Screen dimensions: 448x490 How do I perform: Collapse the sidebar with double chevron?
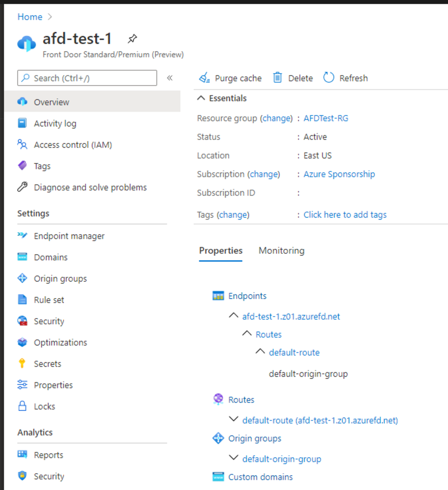click(x=170, y=78)
